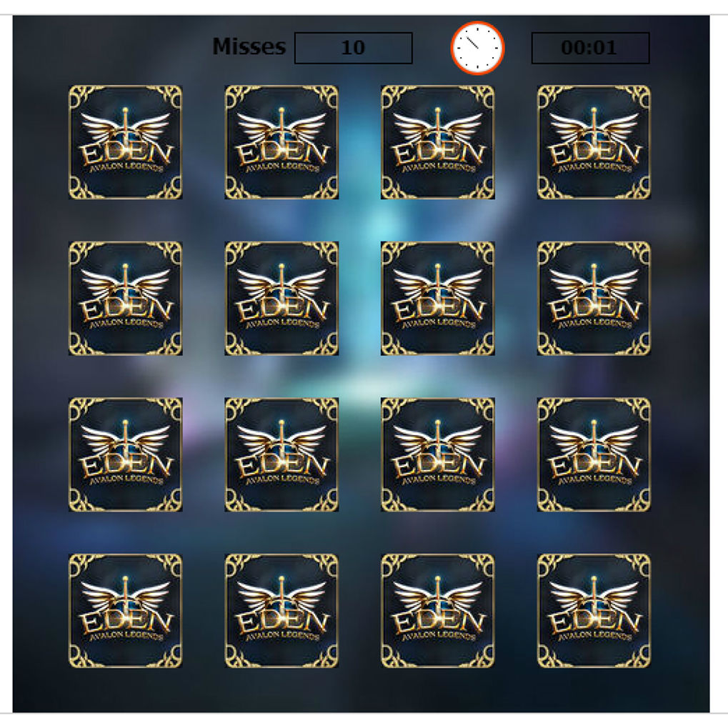Flip the fourth card in the third row
Viewport: 728px width, 728px height.
[594, 454]
